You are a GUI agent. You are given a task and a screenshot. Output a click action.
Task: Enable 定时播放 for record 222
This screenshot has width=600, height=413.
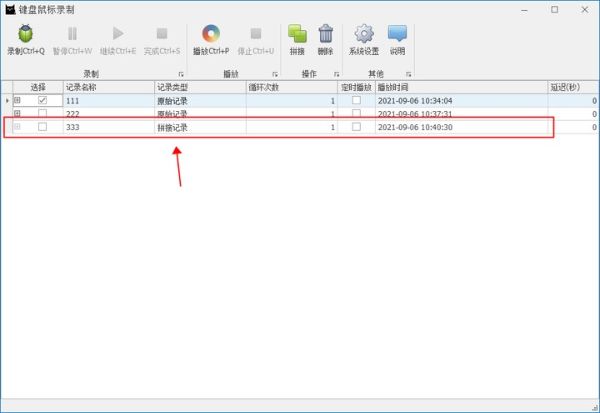point(356,113)
